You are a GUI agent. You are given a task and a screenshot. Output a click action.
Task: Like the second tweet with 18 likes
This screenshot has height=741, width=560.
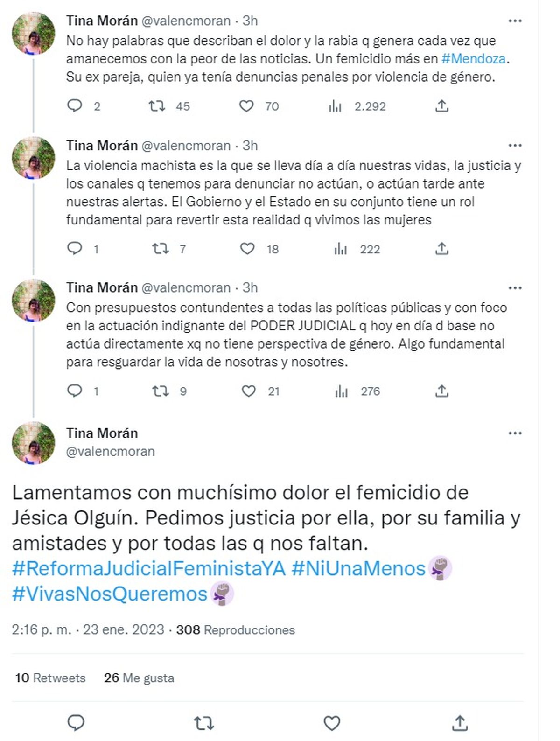pos(247,249)
